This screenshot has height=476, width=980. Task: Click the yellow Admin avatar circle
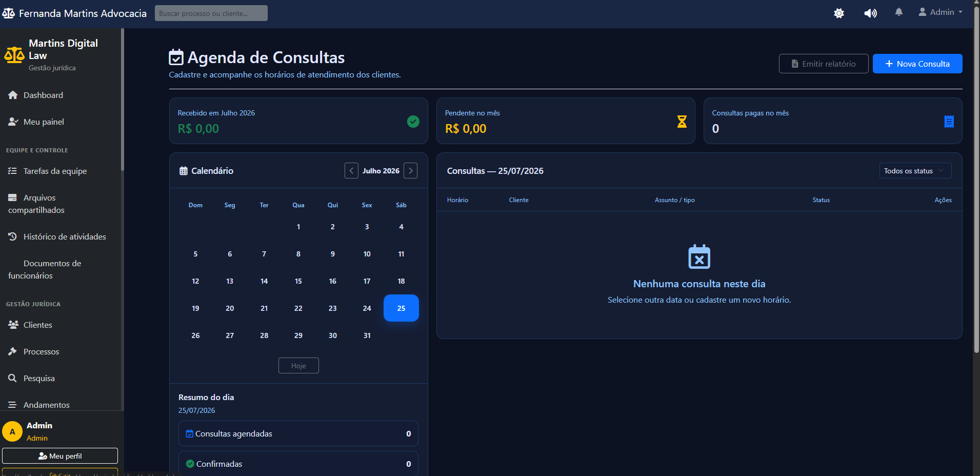coord(12,432)
